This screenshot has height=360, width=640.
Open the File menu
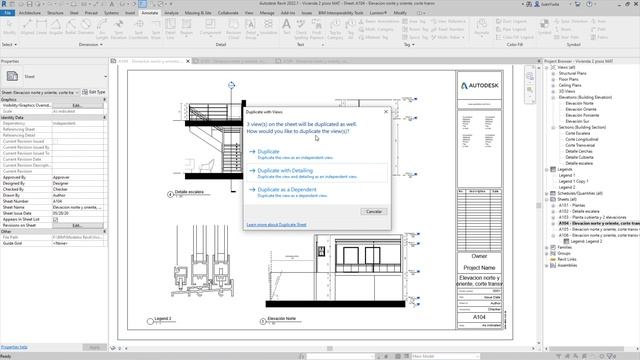8,13
